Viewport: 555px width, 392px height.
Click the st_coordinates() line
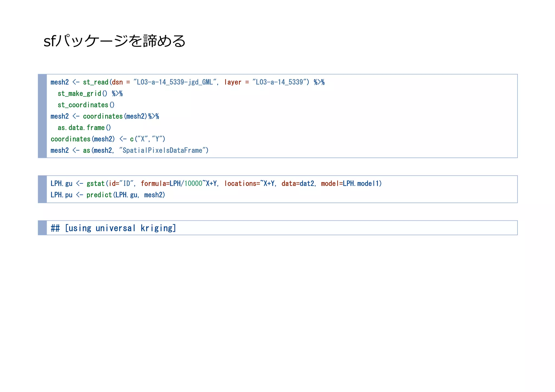point(86,105)
